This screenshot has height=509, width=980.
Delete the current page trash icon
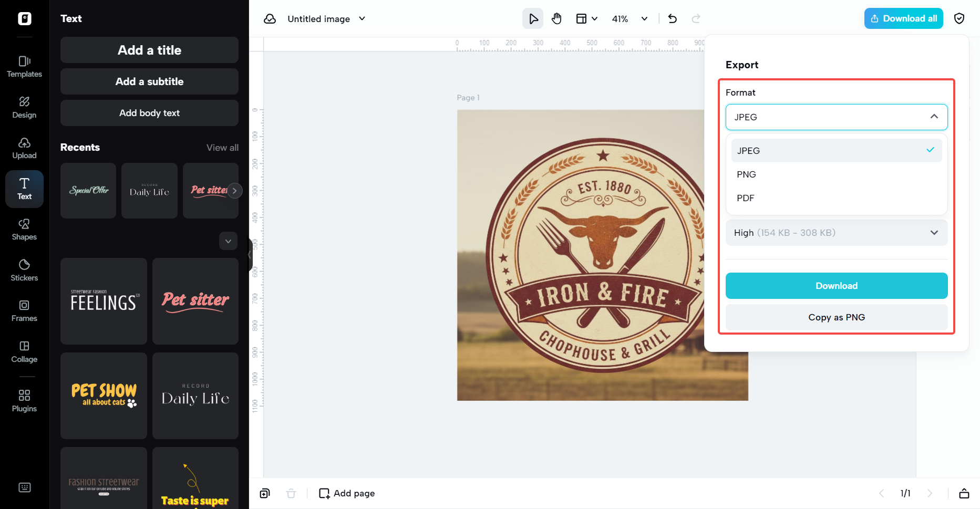291,493
